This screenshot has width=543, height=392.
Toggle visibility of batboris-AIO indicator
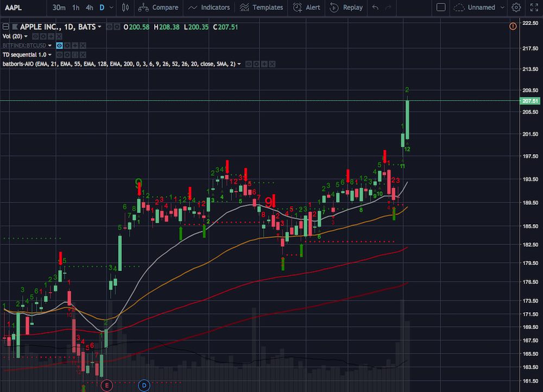pyautogui.click(x=248, y=64)
